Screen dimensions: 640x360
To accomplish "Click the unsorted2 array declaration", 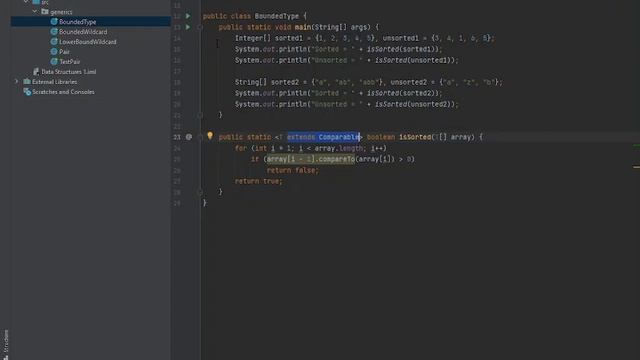I will pyautogui.click(x=408, y=82).
